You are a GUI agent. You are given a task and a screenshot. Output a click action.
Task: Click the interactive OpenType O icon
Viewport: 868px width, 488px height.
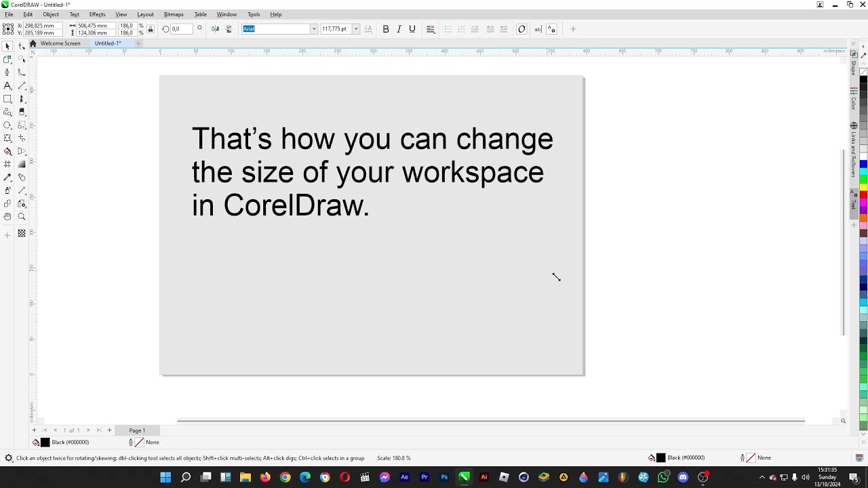pyautogui.click(x=521, y=29)
